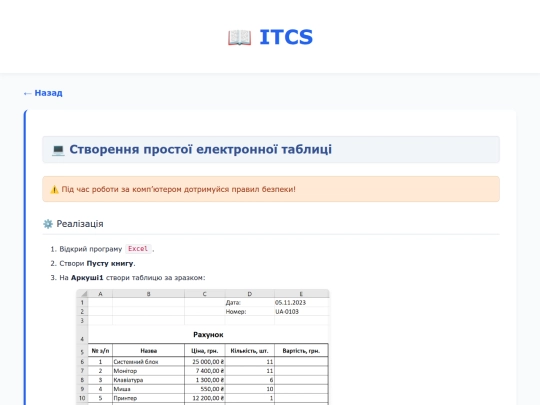This screenshot has height=405, width=540.
Task: Click the Монітор cell
Action: coord(148,371)
